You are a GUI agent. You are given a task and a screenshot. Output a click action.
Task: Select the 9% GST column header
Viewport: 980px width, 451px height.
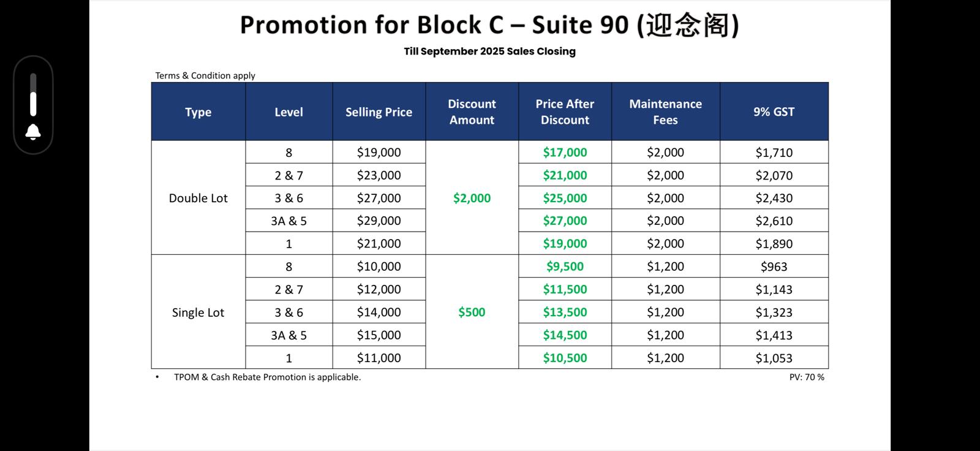774,112
